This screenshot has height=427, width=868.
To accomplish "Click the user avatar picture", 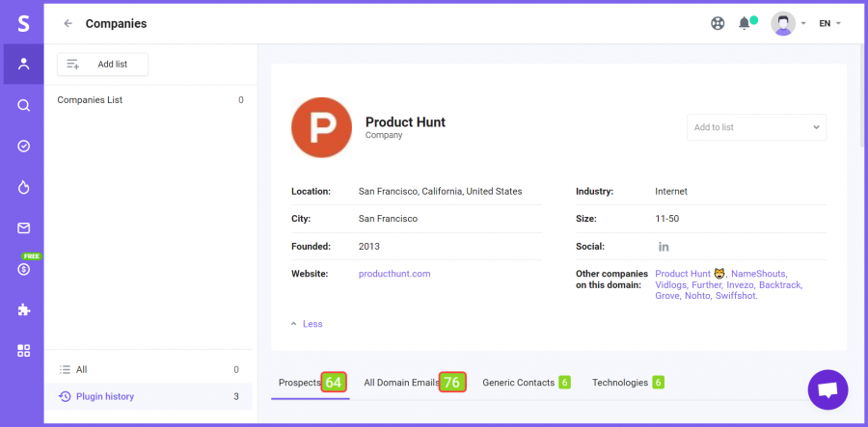I will pyautogui.click(x=783, y=23).
